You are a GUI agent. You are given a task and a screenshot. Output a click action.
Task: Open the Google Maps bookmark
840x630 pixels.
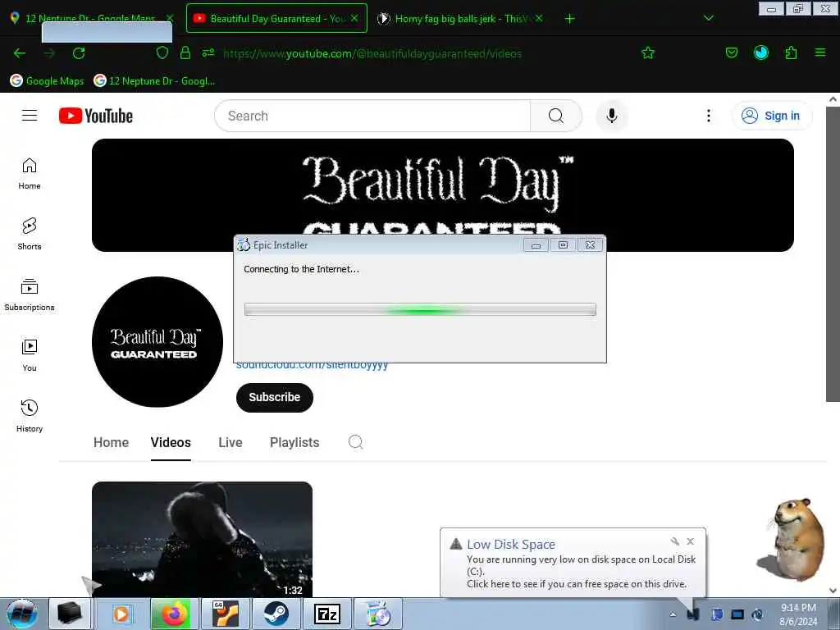(x=47, y=81)
